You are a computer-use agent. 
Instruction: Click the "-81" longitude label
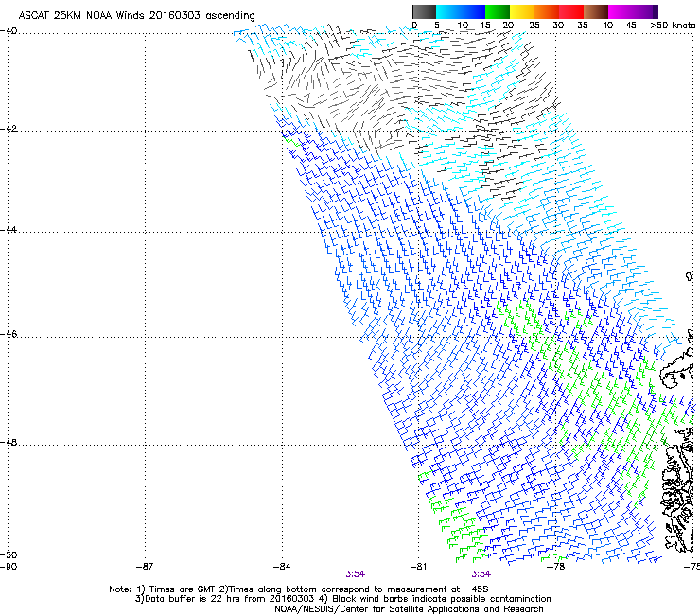(418, 567)
